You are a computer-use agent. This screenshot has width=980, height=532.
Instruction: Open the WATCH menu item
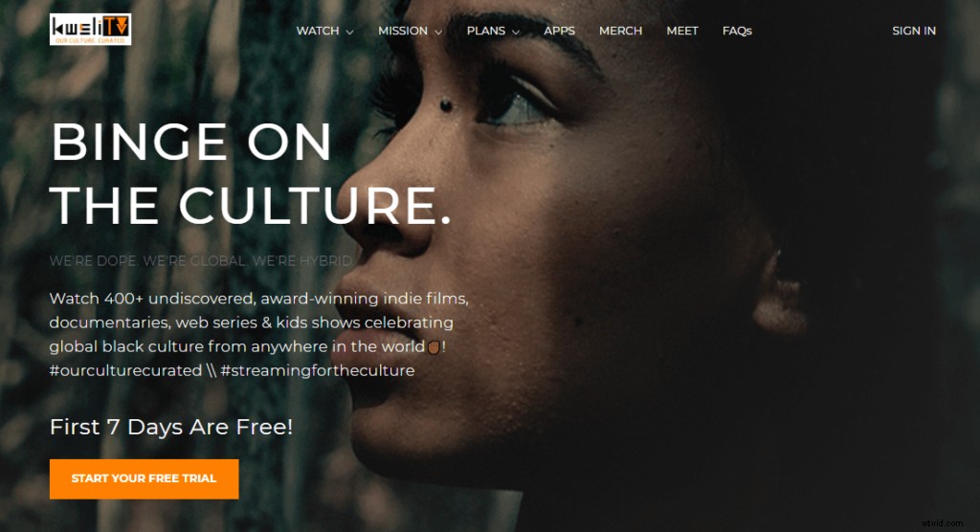(x=318, y=31)
